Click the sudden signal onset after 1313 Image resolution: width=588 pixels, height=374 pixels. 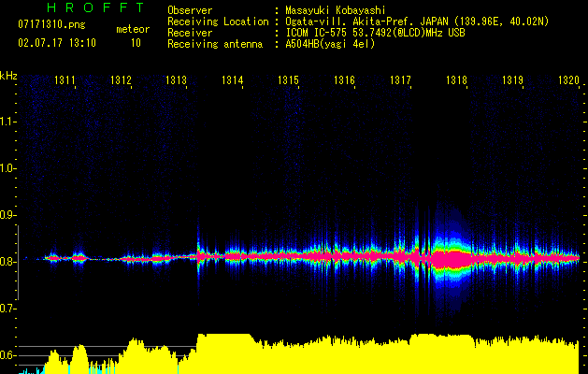tap(198, 257)
